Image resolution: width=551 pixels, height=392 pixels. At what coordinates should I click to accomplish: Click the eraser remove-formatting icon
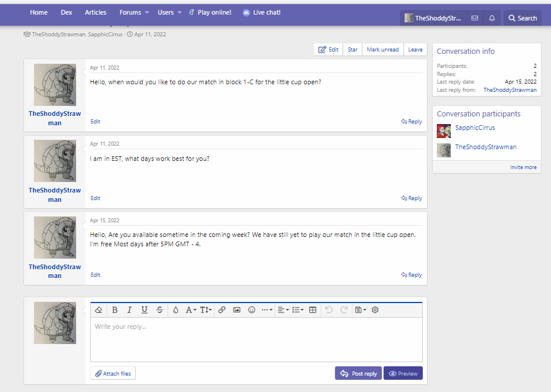point(99,310)
